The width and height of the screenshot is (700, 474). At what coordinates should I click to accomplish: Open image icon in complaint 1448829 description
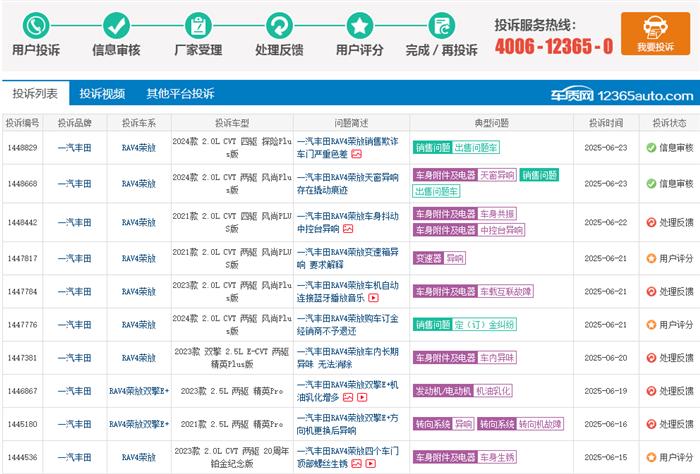(356, 154)
